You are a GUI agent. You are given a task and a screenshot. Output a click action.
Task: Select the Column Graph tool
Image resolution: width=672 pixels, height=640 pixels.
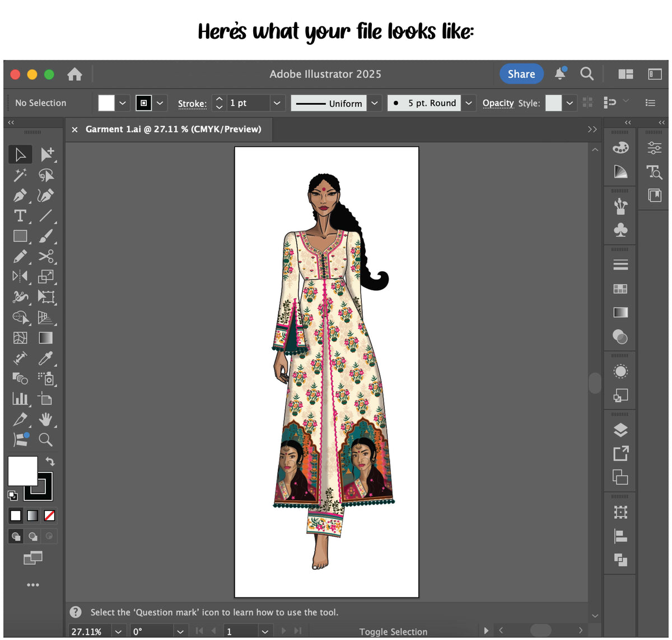[x=20, y=399]
